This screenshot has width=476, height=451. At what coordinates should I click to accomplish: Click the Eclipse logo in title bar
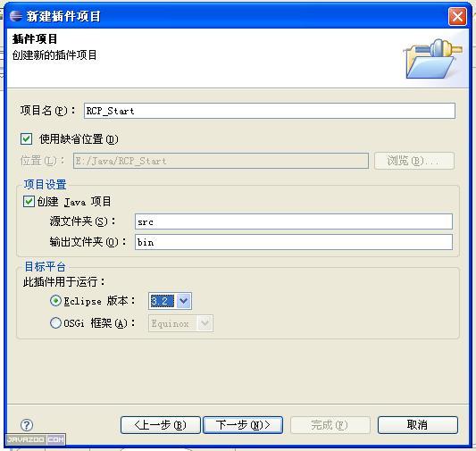tap(16, 16)
